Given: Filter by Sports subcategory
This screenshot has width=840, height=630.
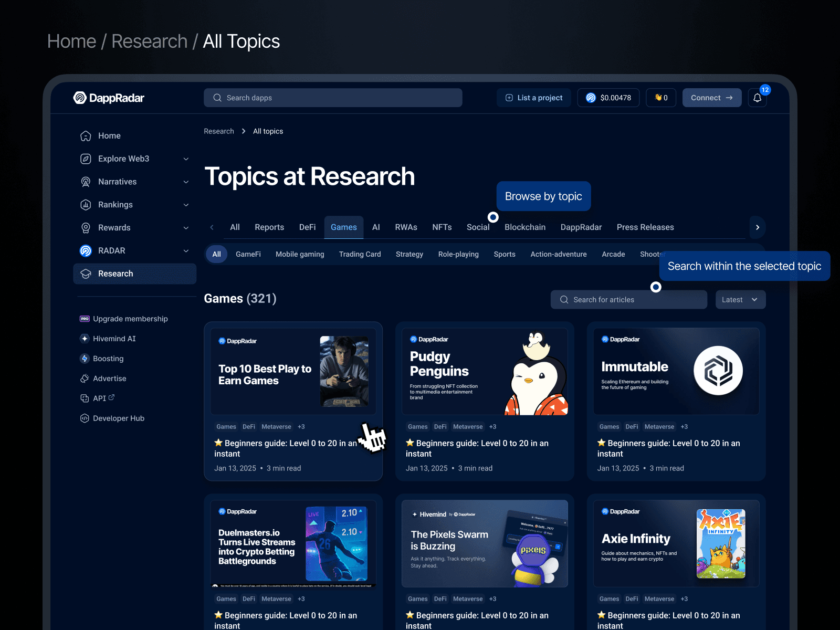Looking at the screenshot, I should pyautogui.click(x=505, y=254).
